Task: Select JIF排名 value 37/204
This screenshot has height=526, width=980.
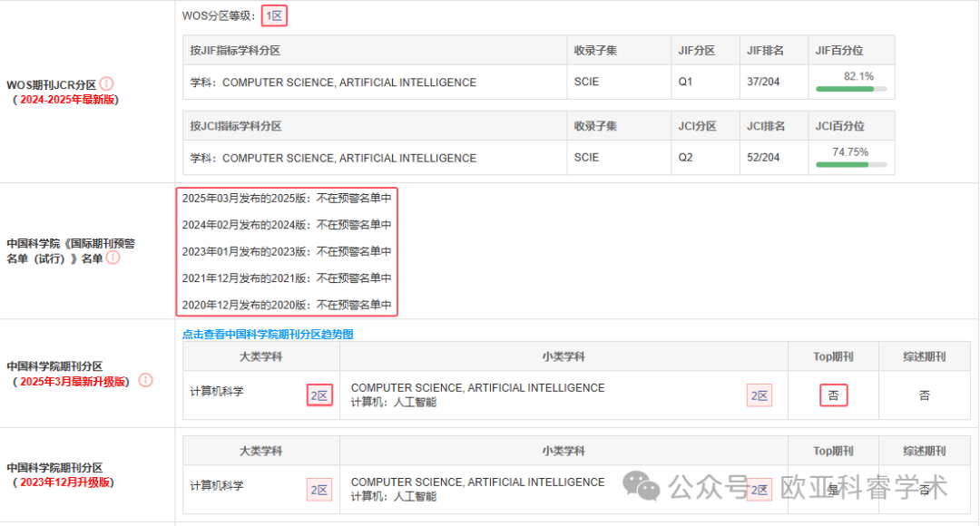Action: [763, 82]
